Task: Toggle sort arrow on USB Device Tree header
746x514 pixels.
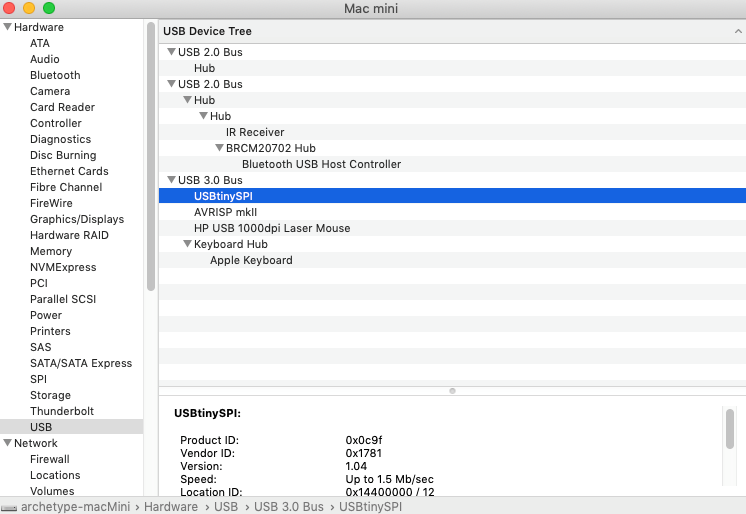Action: pos(738,31)
